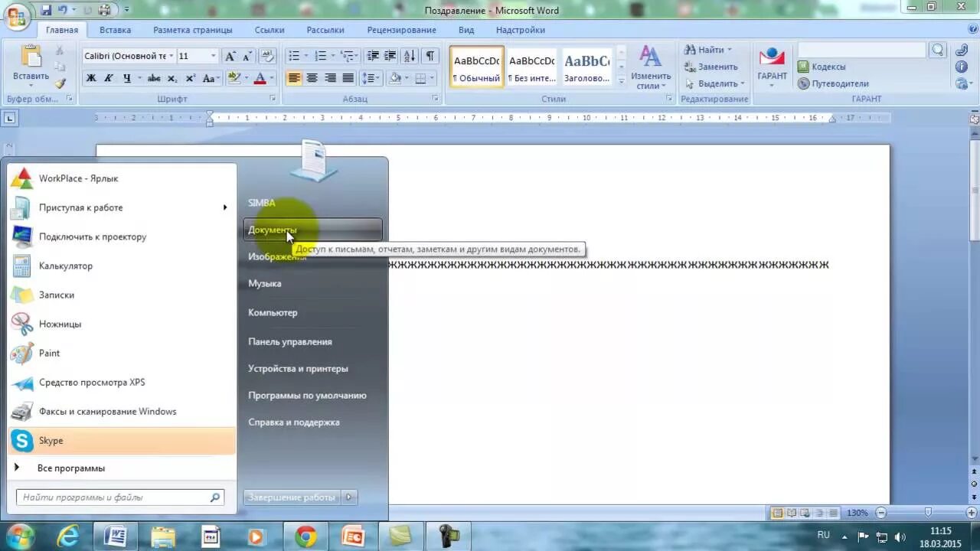Toggle italic (К) formatting
The image size is (980, 551).
coord(109,78)
